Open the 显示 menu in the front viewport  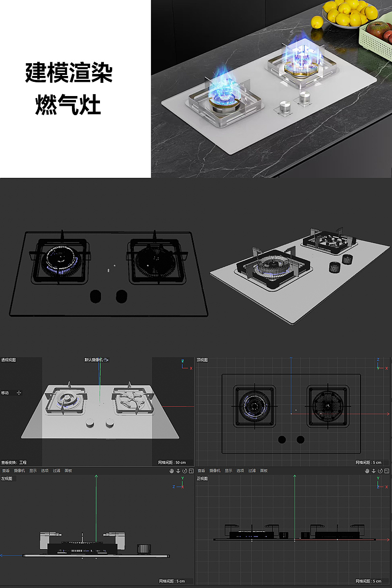(x=228, y=469)
